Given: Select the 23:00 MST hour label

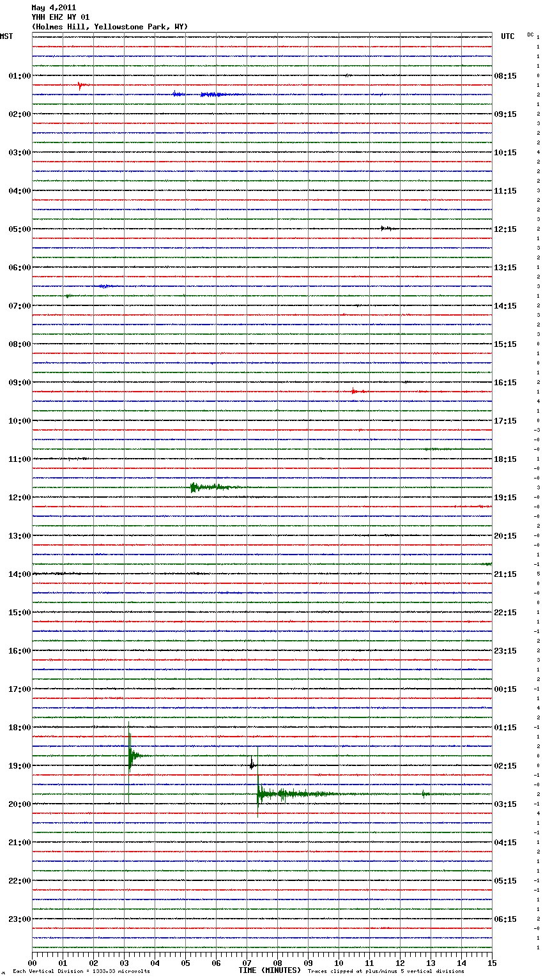Looking at the screenshot, I should pos(20,919).
